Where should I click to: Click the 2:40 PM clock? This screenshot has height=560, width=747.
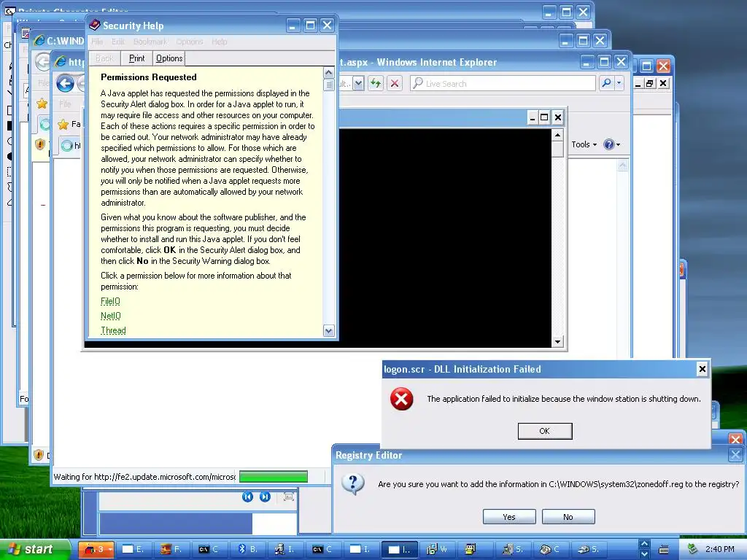tap(719, 549)
